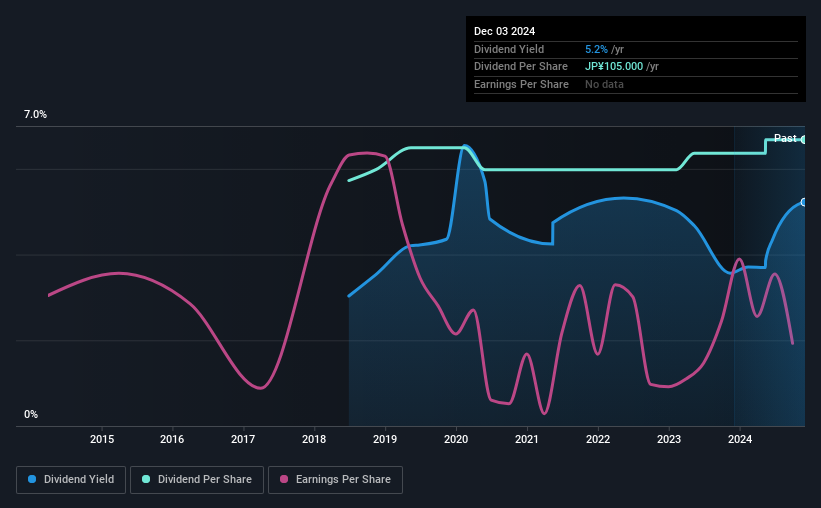Image resolution: width=821 pixels, height=508 pixels.
Task: Click the 0% y-axis label
Action: click(31, 414)
